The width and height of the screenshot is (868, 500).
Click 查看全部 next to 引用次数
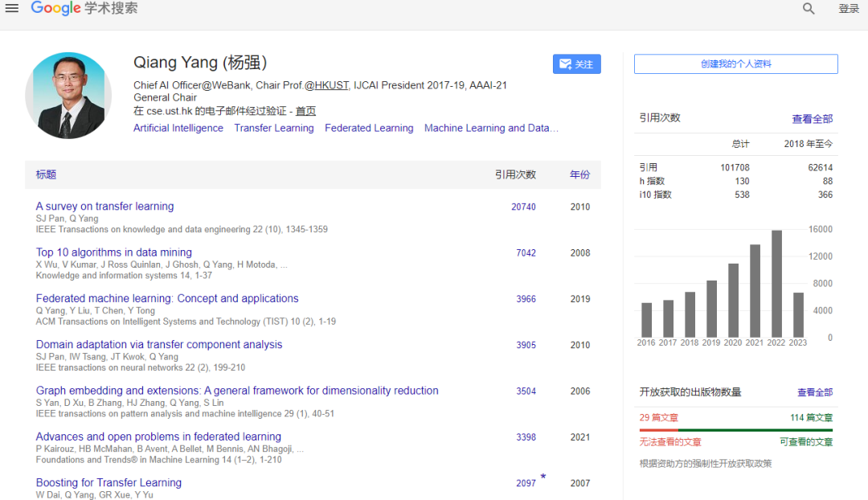coord(812,119)
